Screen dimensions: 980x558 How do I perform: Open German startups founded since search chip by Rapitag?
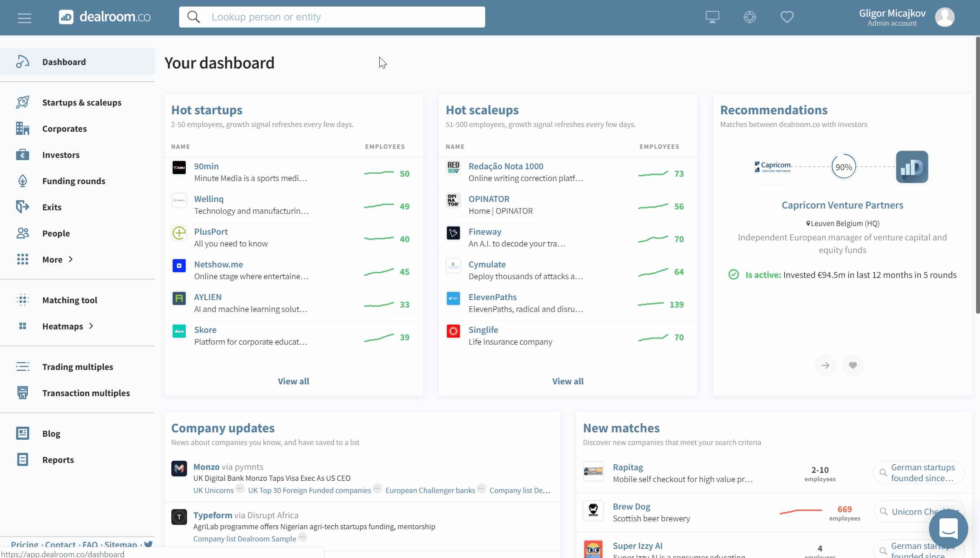click(919, 472)
